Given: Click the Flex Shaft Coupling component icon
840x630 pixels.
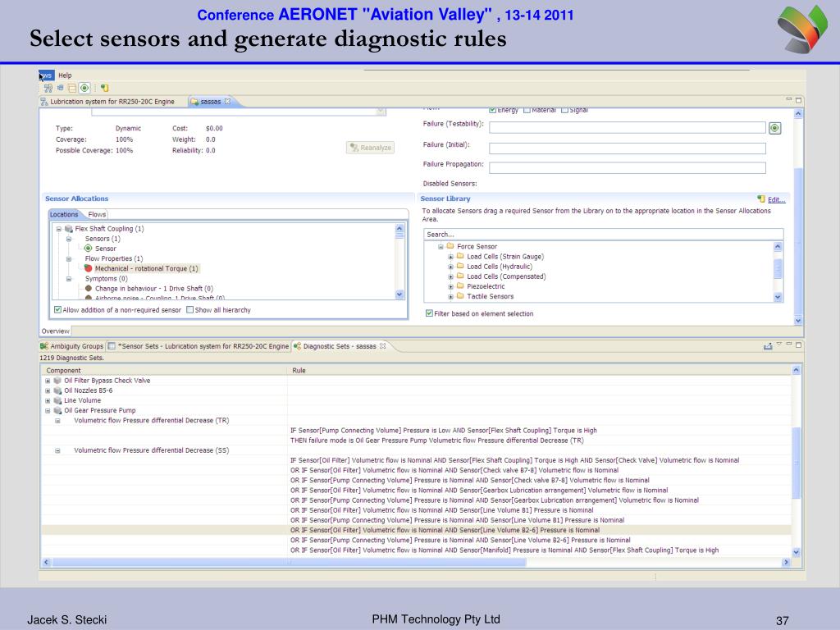Looking at the screenshot, I should [x=69, y=229].
